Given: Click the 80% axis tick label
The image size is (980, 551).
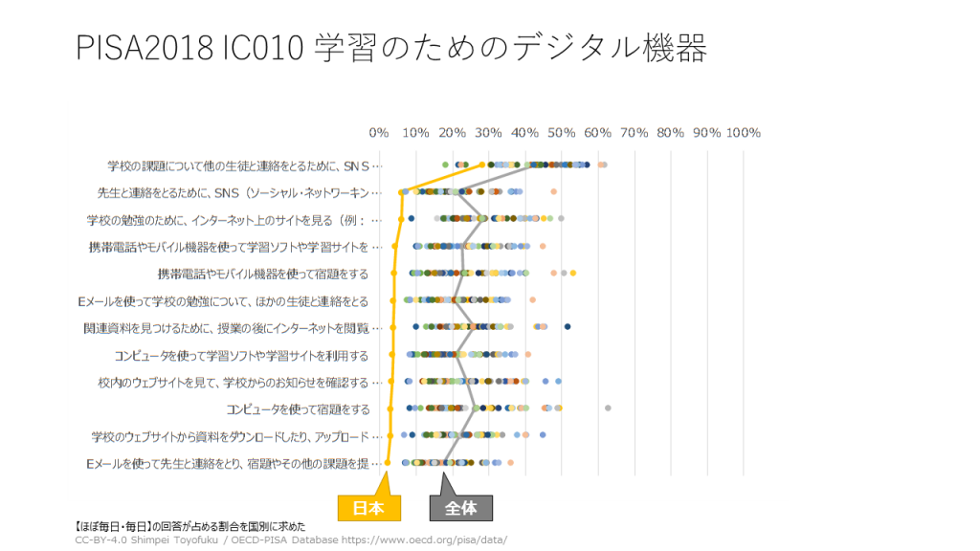Looking at the screenshot, I should pos(670,132).
